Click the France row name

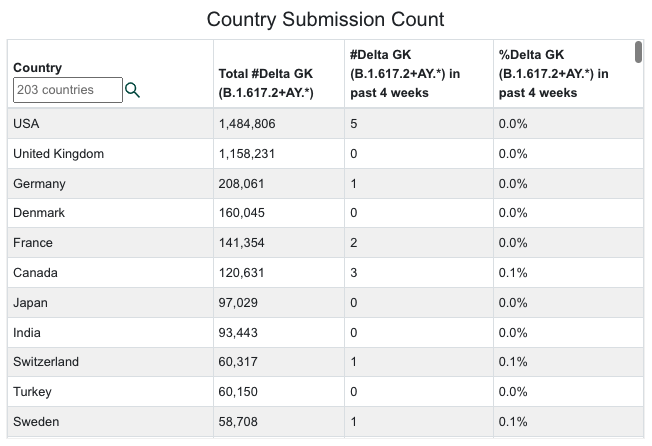pyautogui.click(x=33, y=243)
